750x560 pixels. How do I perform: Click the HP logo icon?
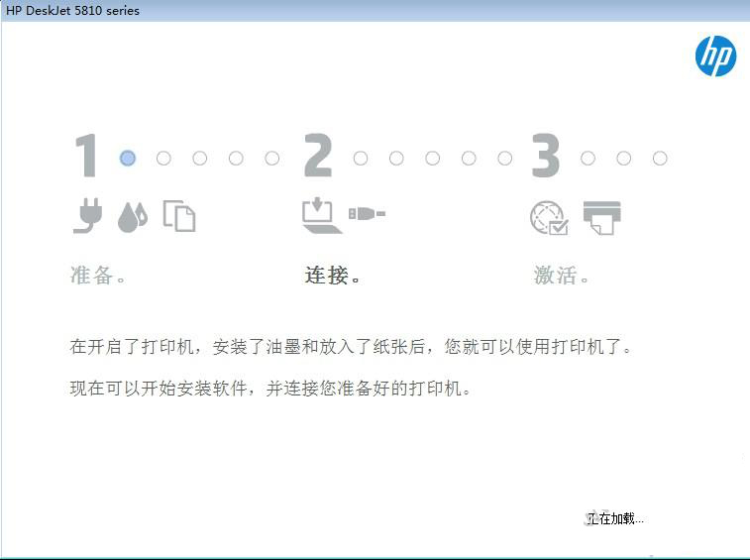click(x=715, y=56)
